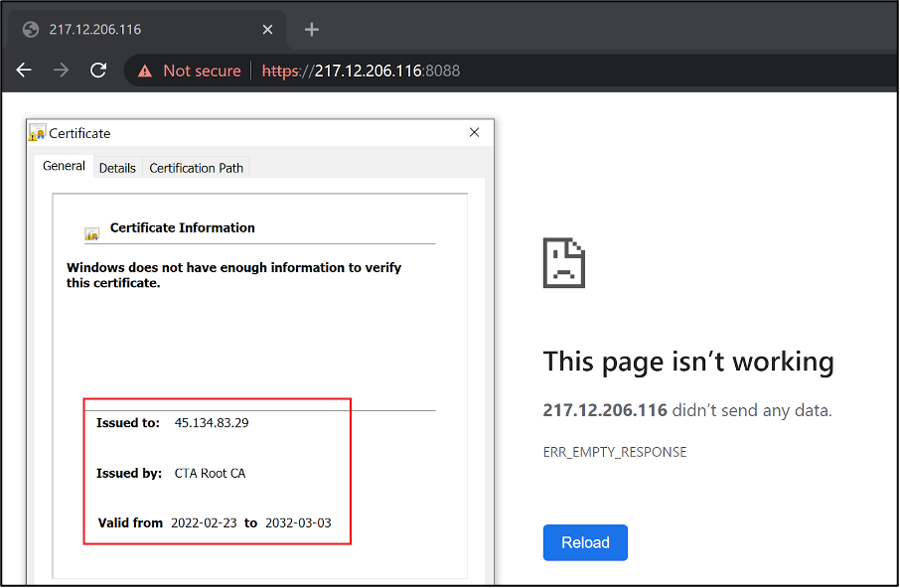
Task: Click the expiry date 2032-03-03
Action: [x=298, y=523]
